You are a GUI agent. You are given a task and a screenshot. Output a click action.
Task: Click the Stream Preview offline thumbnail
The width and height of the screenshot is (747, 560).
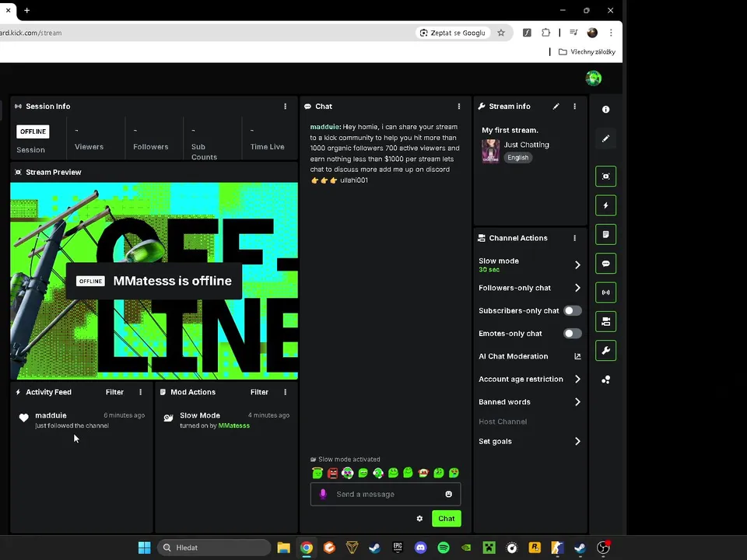coord(154,281)
